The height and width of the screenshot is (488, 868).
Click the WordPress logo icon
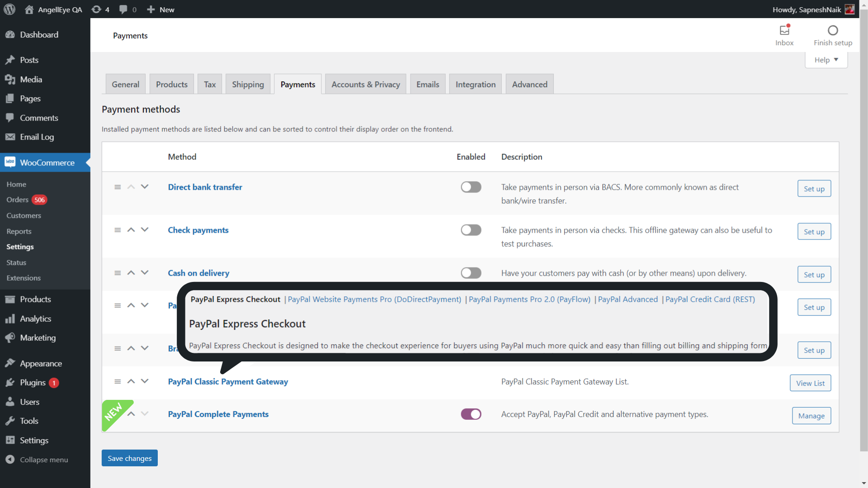[9, 9]
